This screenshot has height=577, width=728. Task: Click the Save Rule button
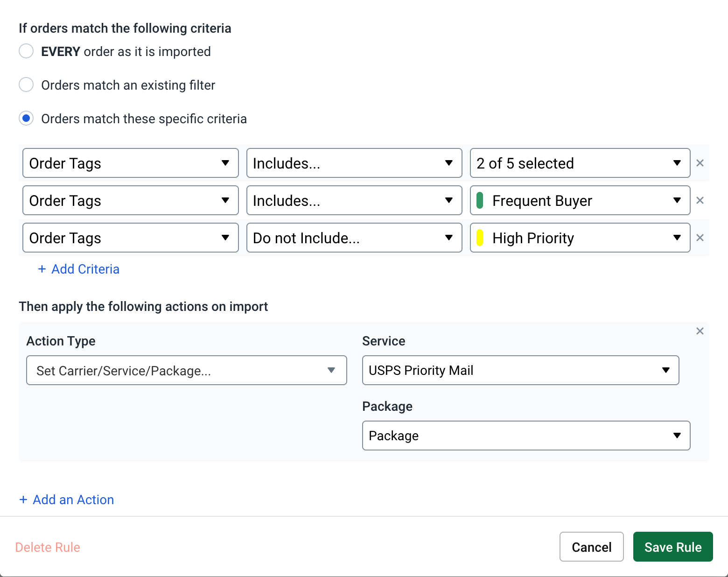pyautogui.click(x=673, y=547)
